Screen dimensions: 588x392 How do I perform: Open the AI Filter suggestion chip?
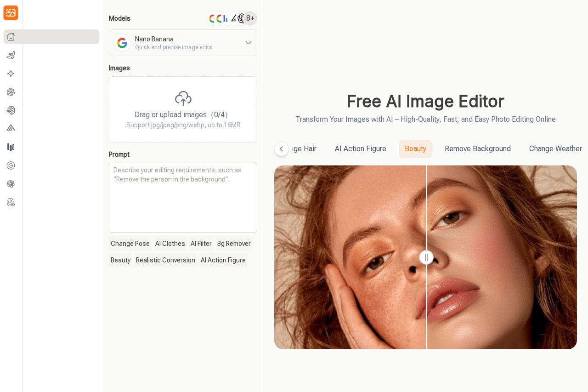[201, 244]
